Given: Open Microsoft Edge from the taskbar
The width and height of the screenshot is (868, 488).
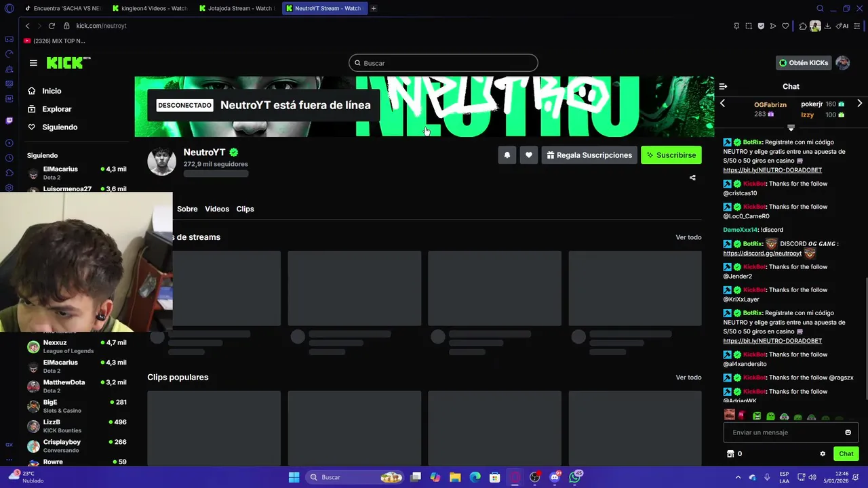Looking at the screenshot, I should [x=475, y=477].
